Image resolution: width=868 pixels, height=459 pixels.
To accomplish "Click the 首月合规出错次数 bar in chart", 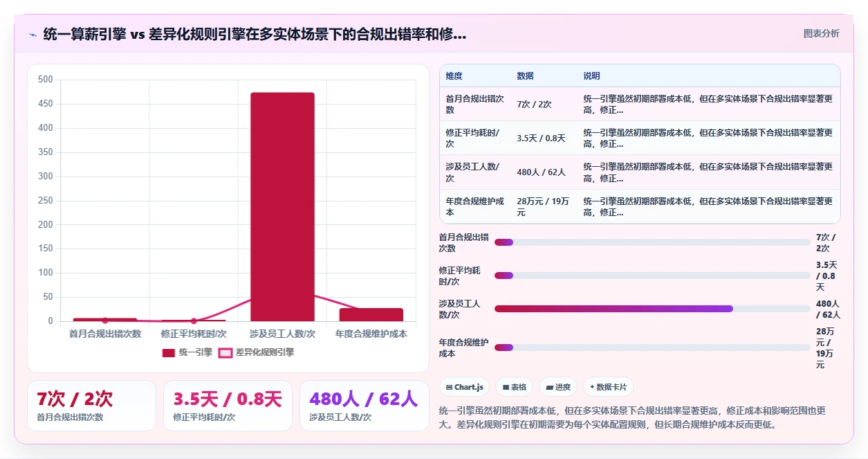I will click(x=104, y=320).
